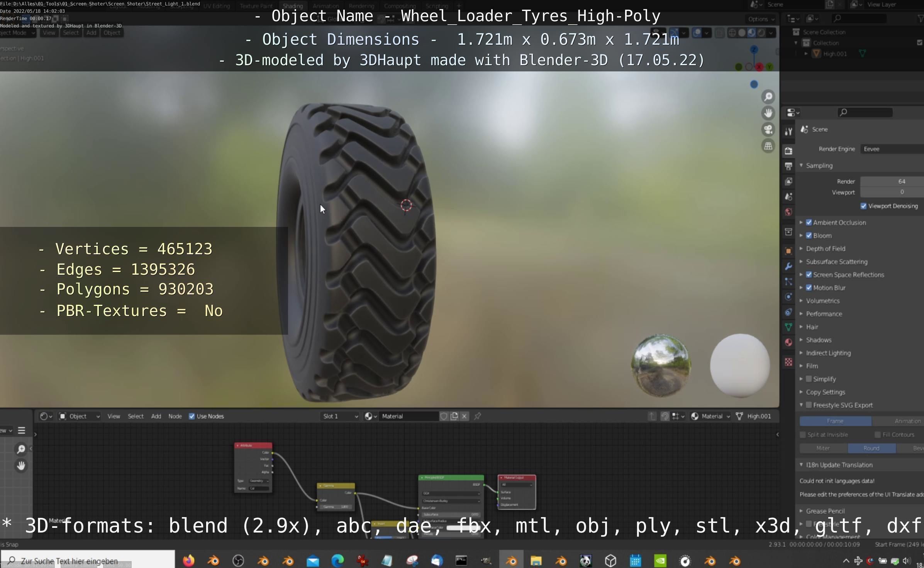Toggle the camera view gizmo in viewport
924x568 pixels.
[x=768, y=130]
